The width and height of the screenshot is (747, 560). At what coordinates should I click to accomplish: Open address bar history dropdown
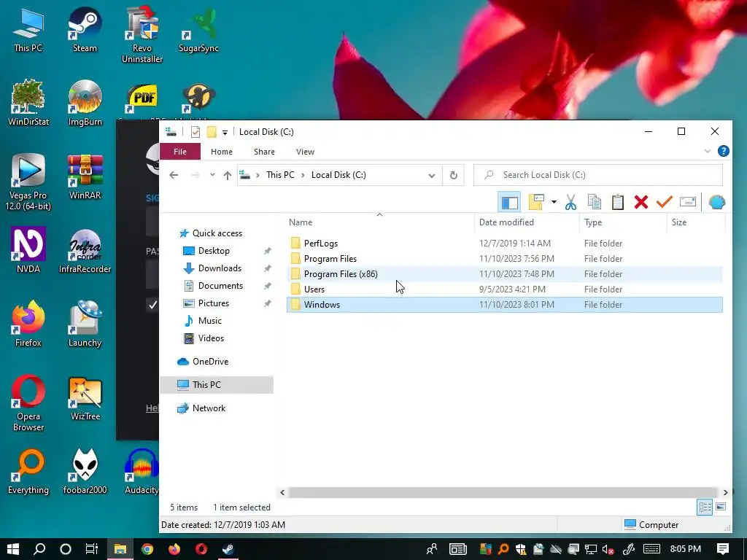click(432, 175)
